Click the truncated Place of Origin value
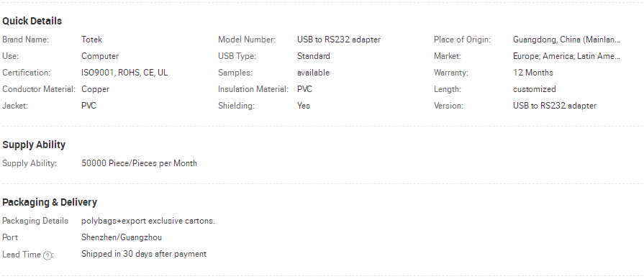The width and height of the screenshot is (644, 279). tap(566, 40)
